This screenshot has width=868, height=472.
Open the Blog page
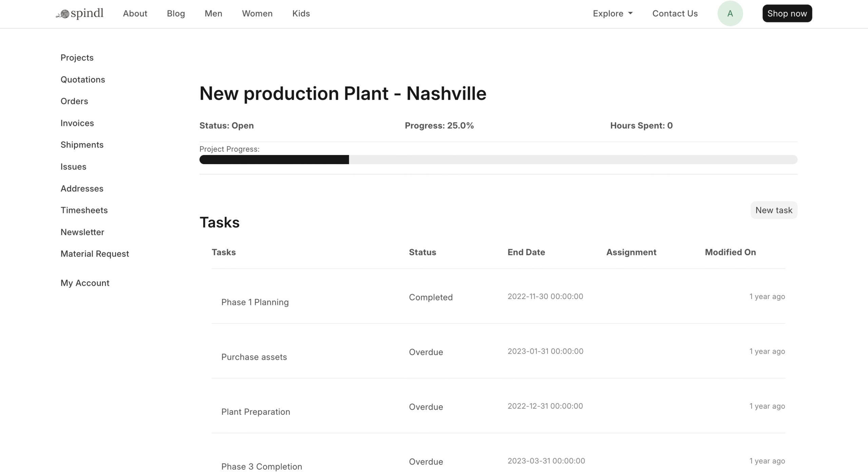(176, 13)
